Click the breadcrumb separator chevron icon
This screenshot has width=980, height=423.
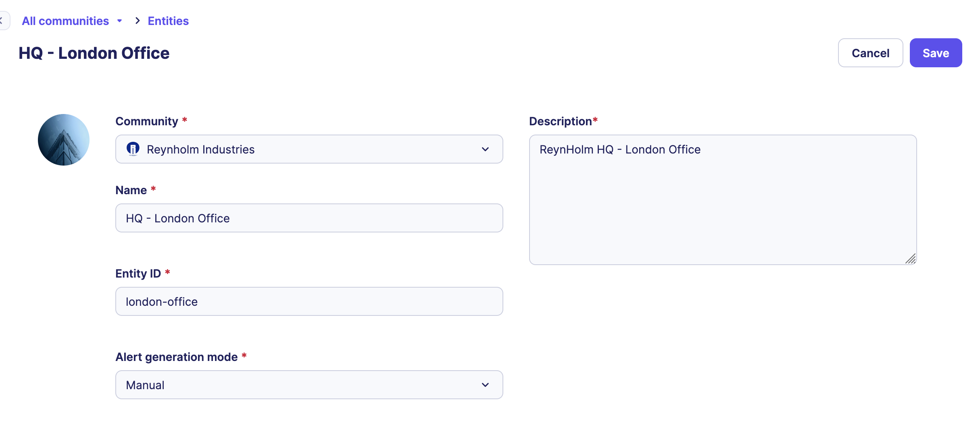pos(138,21)
